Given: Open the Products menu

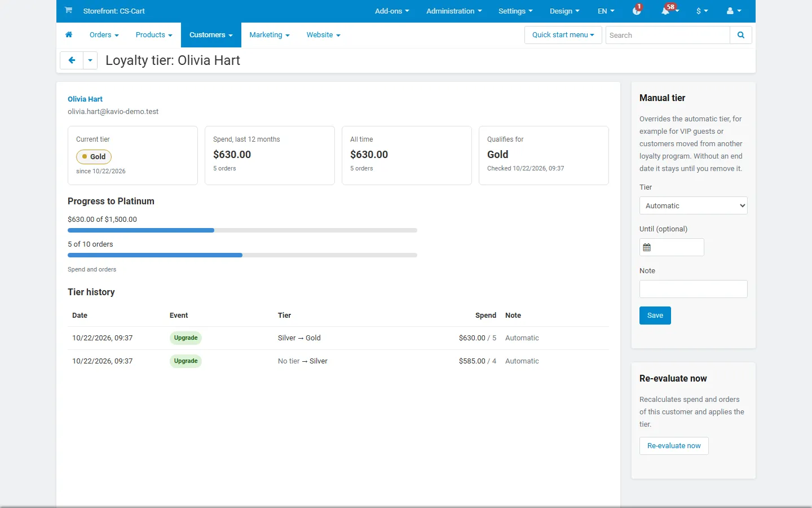Looking at the screenshot, I should click(x=154, y=35).
